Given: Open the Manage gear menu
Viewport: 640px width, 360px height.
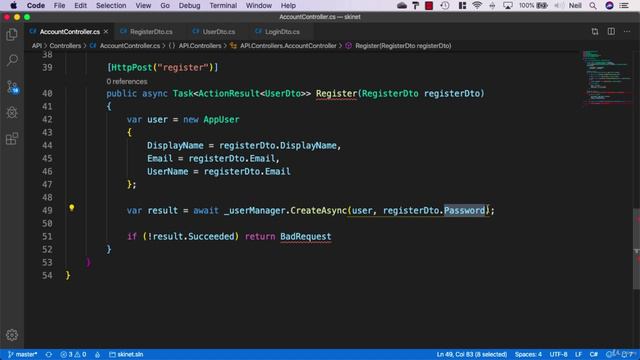Looking at the screenshot, I should tap(12, 335).
